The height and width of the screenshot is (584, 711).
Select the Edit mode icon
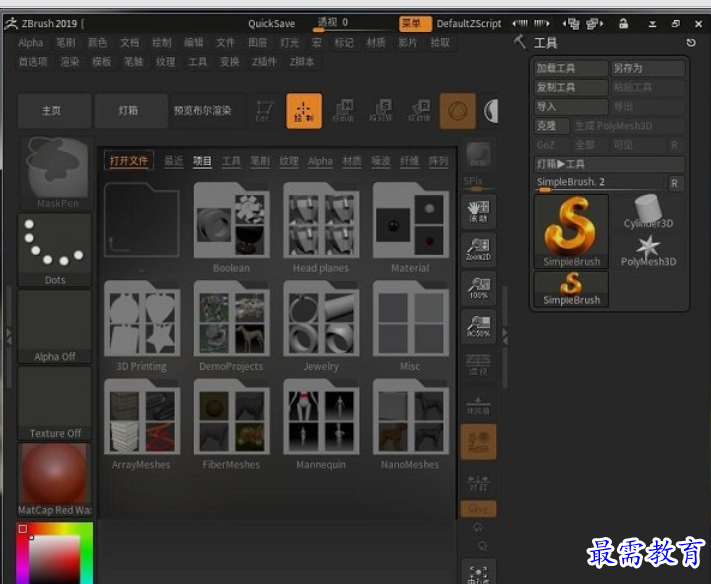tap(264, 111)
